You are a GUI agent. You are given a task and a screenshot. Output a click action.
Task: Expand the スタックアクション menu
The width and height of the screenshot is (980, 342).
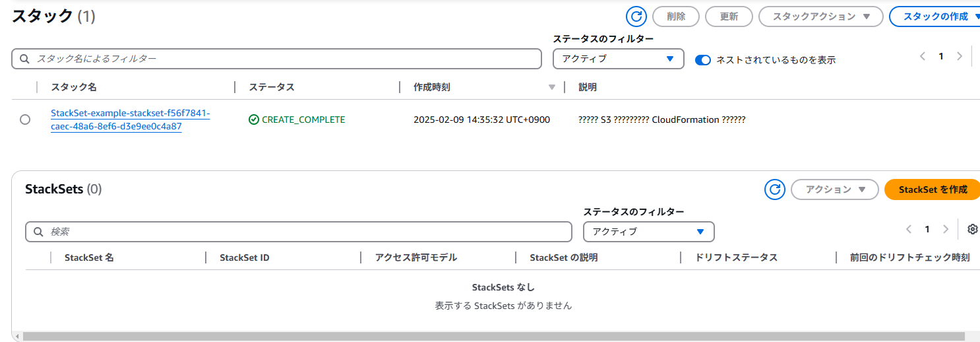(x=820, y=17)
